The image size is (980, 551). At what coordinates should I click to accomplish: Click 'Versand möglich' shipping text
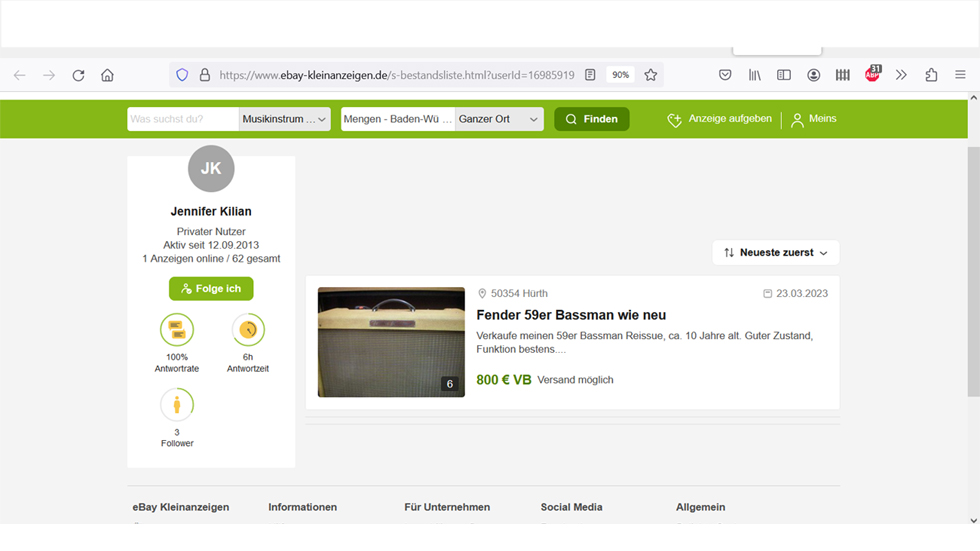[575, 380]
